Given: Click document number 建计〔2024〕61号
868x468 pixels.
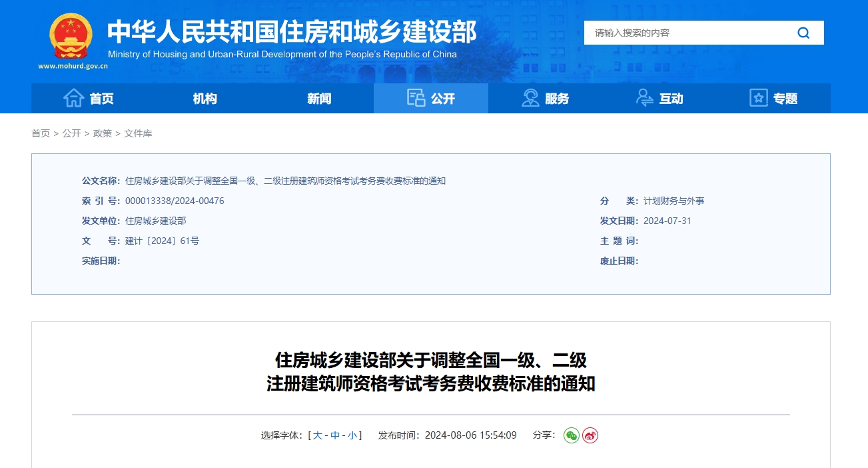Looking at the screenshot, I should pyautogui.click(x=162, y=241).
